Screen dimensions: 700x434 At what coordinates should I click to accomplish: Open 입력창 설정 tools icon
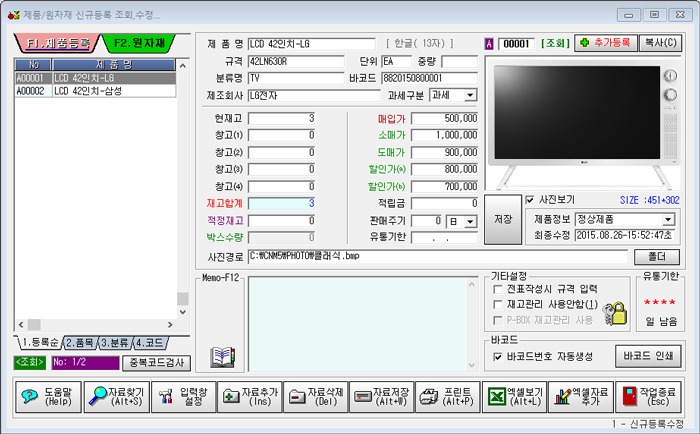165,396
